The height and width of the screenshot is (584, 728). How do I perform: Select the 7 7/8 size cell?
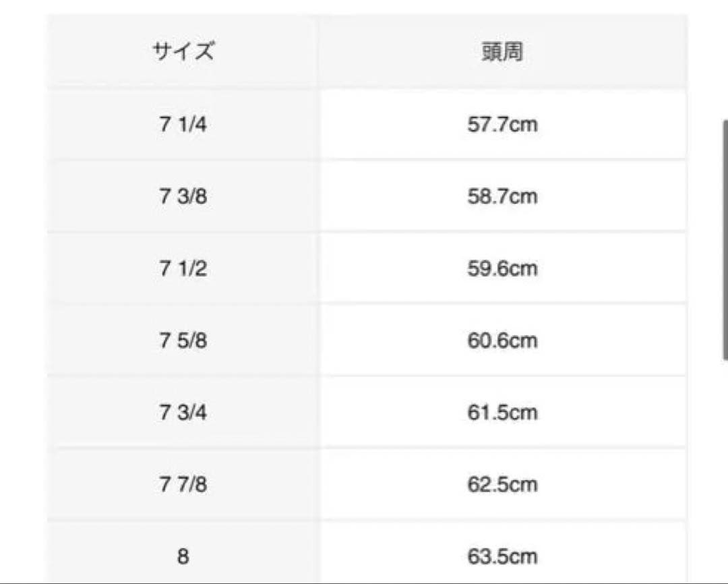tap(183, 484)
